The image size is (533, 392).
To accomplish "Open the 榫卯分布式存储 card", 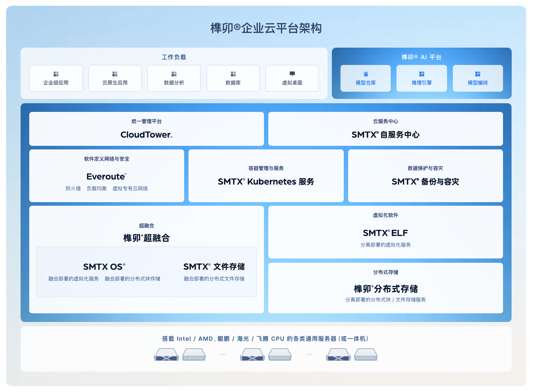I will 385,288.
